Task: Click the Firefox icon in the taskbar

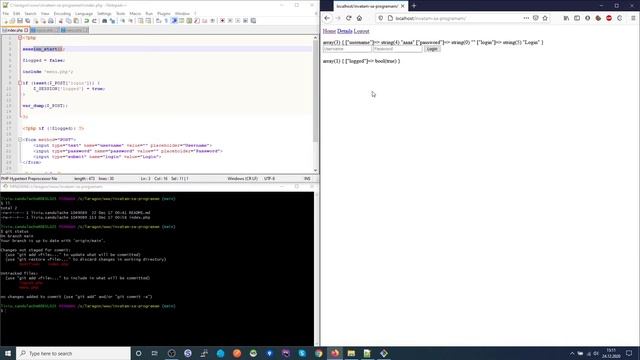Action: click(x=335, y=353)
